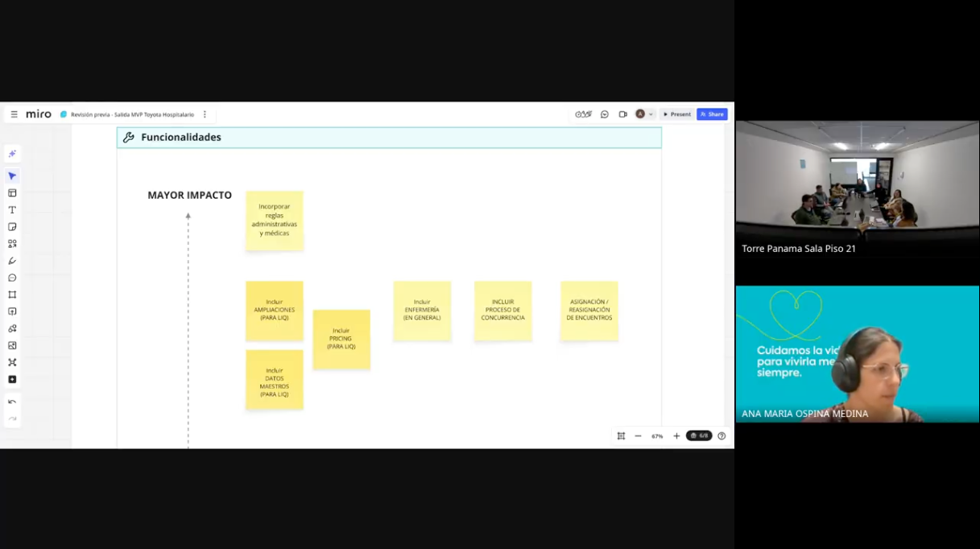Viewport: 980px width, 549px height.
Task: Click the Miro AI sparkle tool
Action: [12, 154]
